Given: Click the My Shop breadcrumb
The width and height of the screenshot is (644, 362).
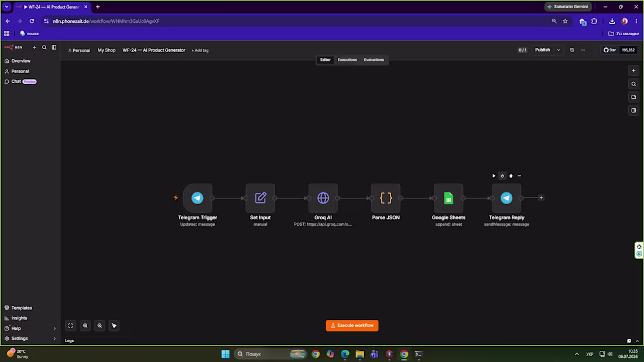Looking at the screenshot, I should [x=107, y=50].
